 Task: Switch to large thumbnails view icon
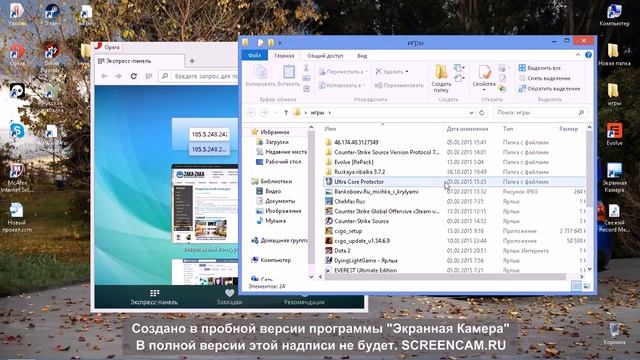[586, 286]
